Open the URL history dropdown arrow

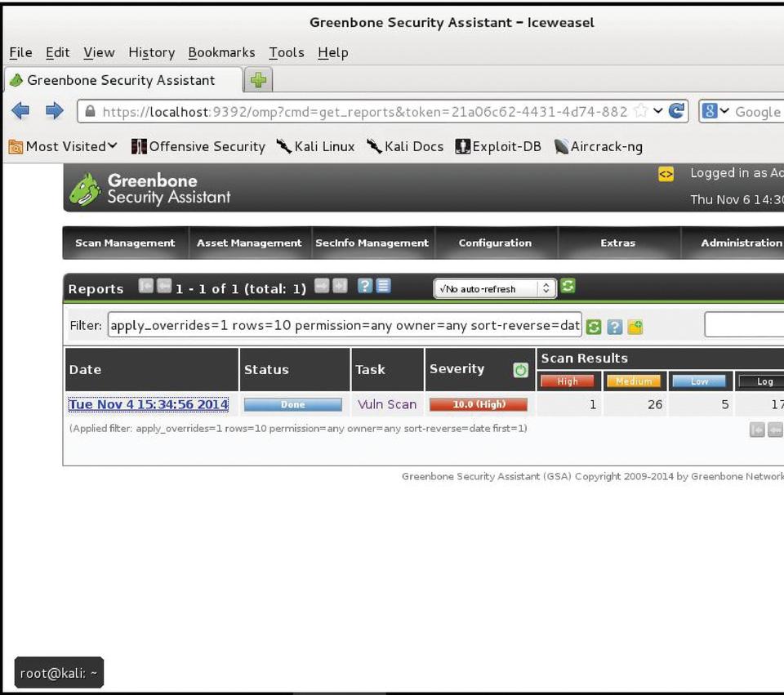tap(658, 111)
